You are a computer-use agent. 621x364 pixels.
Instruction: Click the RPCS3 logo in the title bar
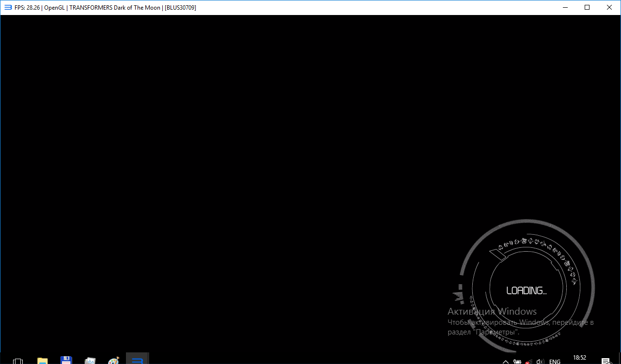pyautogui.click(x=8, y=7)
